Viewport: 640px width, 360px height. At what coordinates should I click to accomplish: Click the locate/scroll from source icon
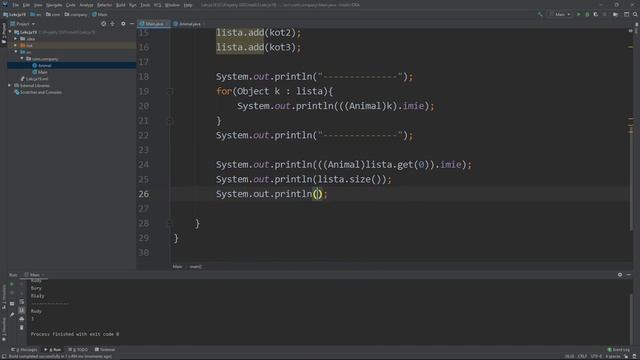[103, 24]
